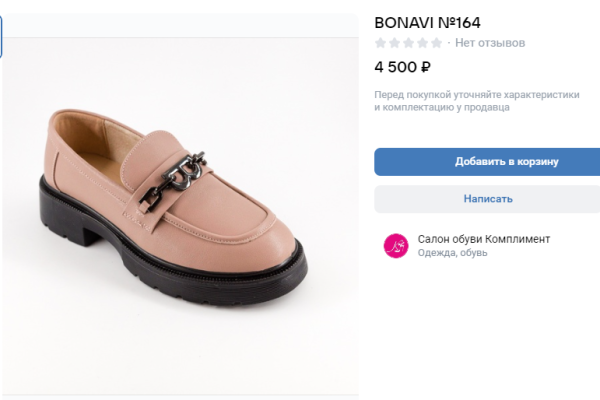
Task: Rate the product one star
Action: [381, 43]
